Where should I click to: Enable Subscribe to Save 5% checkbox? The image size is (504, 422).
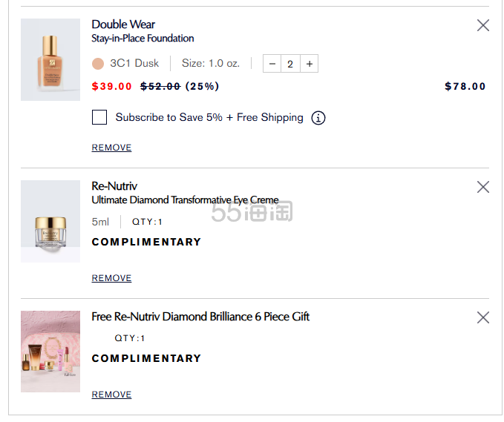pyautogui.click(x=99, y=117)
